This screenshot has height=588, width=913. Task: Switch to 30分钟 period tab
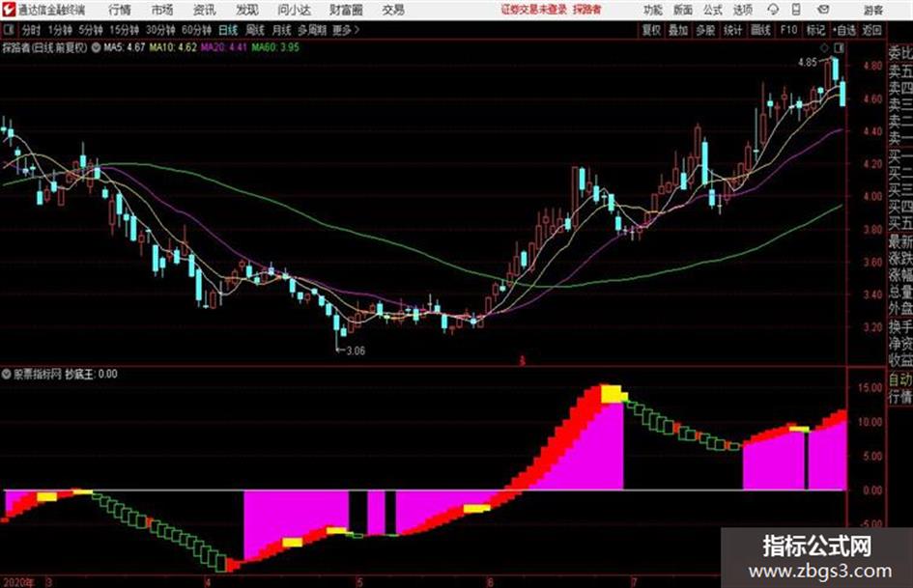click(x=160, y=30)
